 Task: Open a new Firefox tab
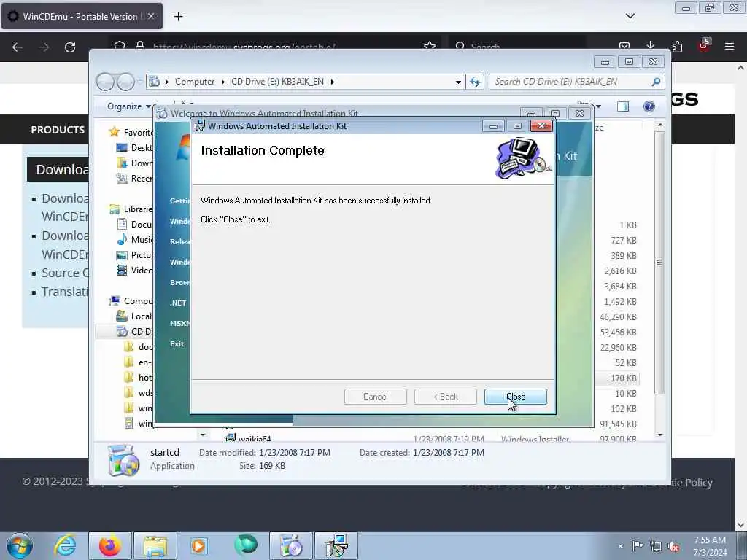(x=178, y=17)
